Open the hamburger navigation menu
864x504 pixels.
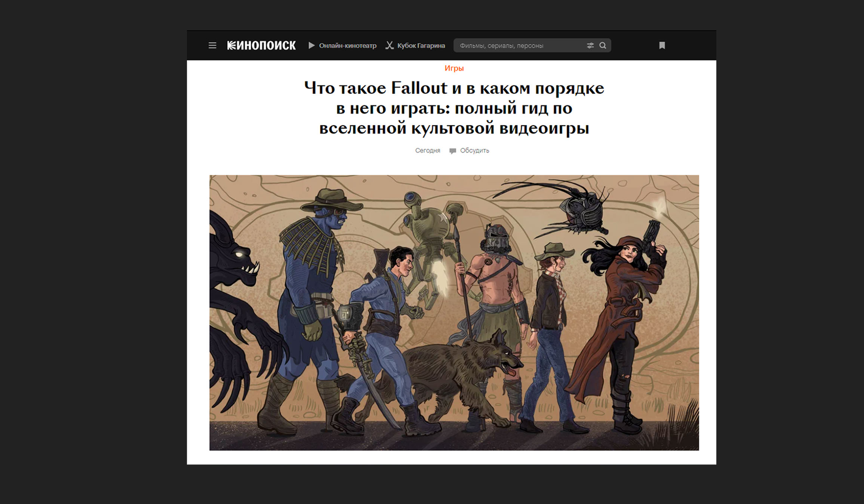pos(212,46)
